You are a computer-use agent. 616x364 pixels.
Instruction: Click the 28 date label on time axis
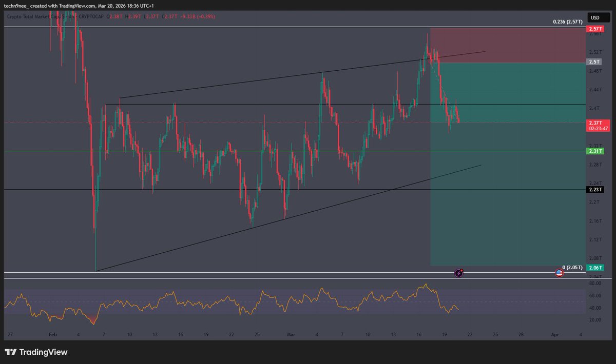tap(521, 334)
